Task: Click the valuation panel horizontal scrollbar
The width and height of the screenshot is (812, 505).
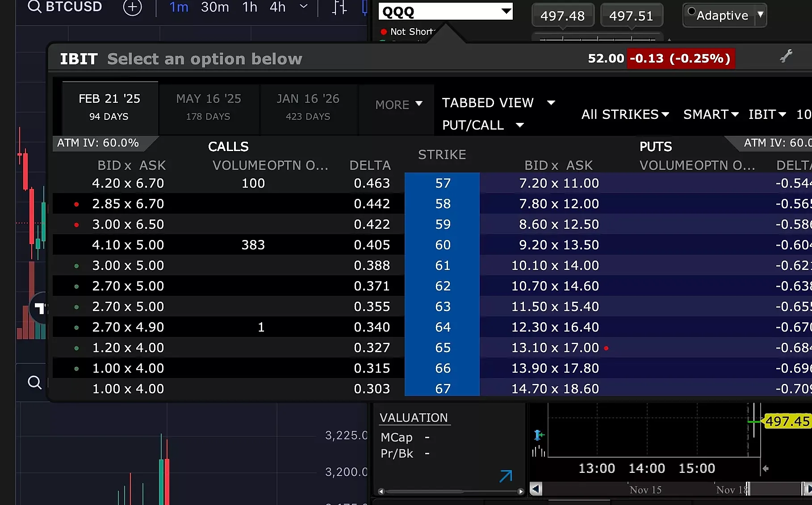Action: click(x=451, y=492)
